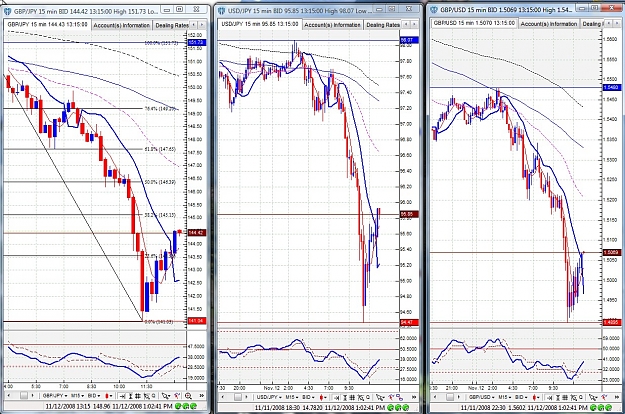Select the USD/JPY 15 min chart tab
The height and width of the screenshot is (414, 625).
(x=259, y=24)
